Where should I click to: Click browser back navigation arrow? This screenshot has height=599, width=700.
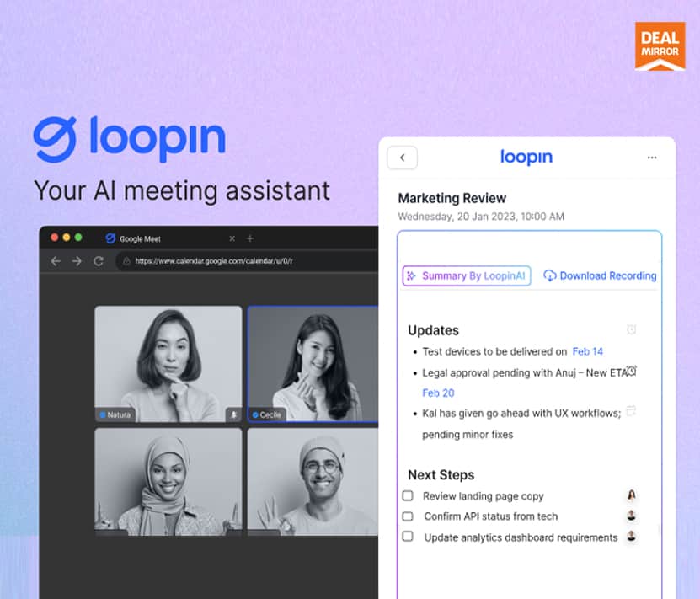pos(56,261)
